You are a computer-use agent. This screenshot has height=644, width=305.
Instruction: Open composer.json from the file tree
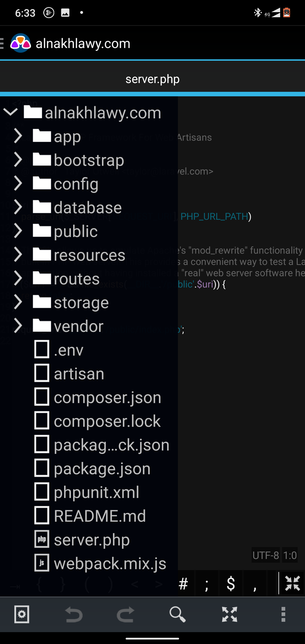(107, 397)
